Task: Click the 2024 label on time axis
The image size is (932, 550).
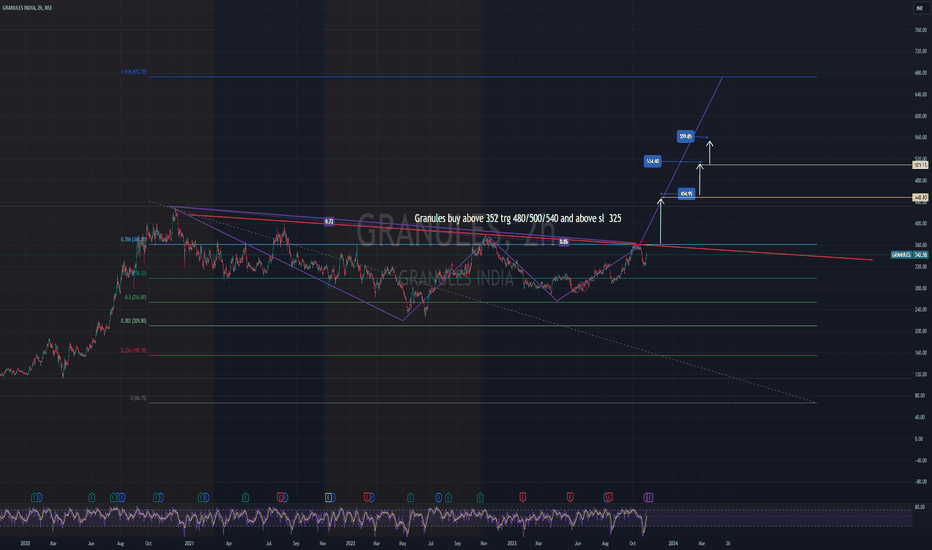Action: tap(673, 543)
